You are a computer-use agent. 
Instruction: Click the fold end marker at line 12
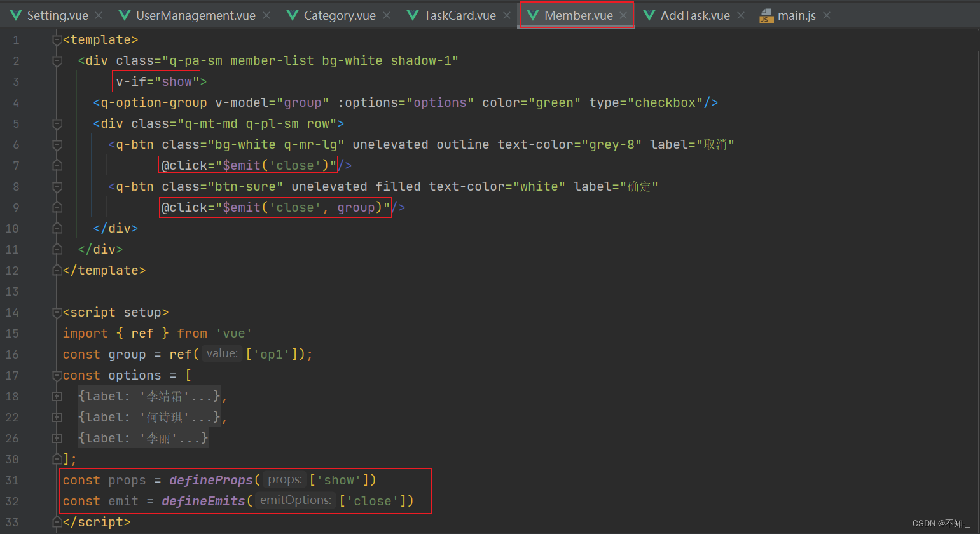pos(57,271)
